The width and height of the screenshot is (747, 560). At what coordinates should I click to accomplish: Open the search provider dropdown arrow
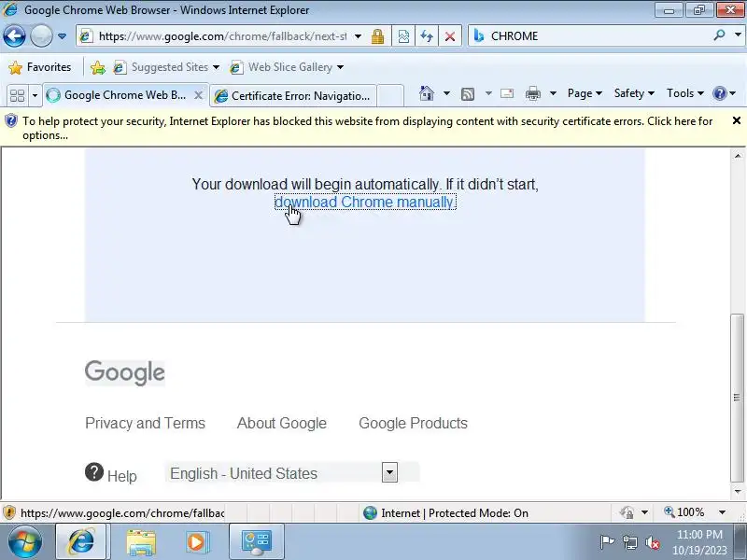tap(738, 35)
